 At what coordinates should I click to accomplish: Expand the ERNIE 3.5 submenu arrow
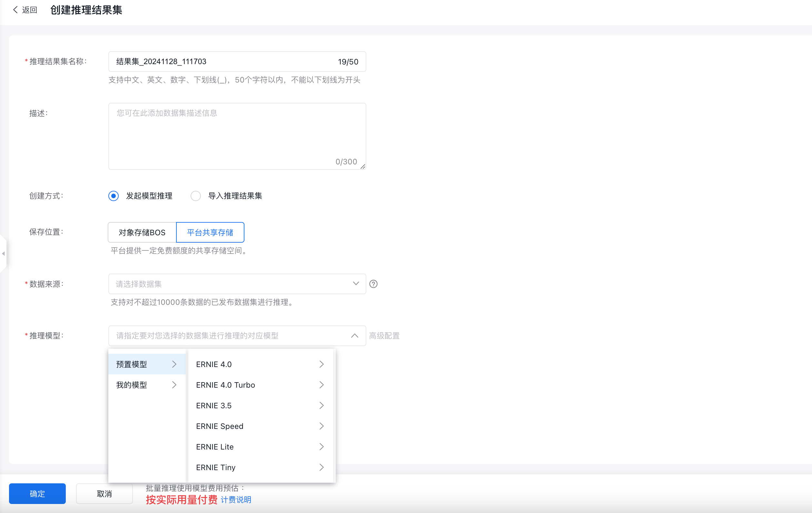(322, 405)
